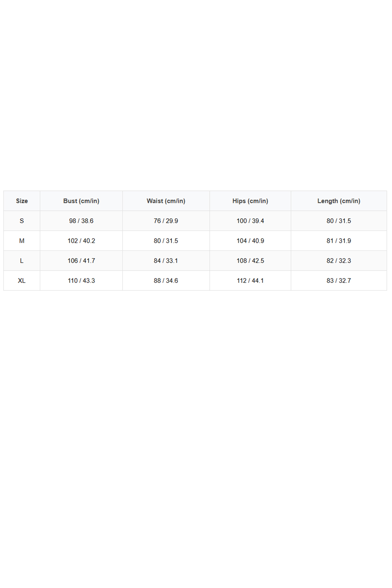This screenshot has width=392, height=588.
Task: Select the S size cell
Action: [x=22, y=221]
